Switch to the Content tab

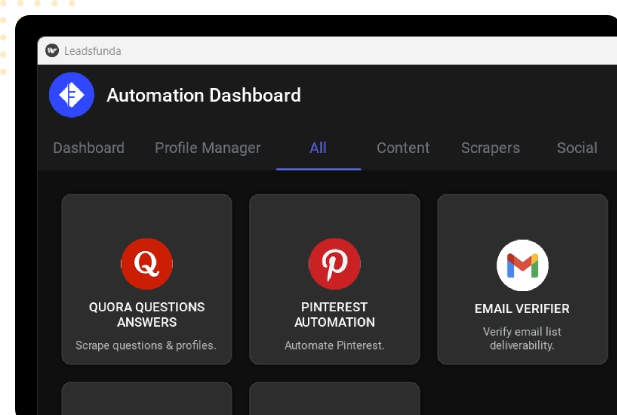403,148
